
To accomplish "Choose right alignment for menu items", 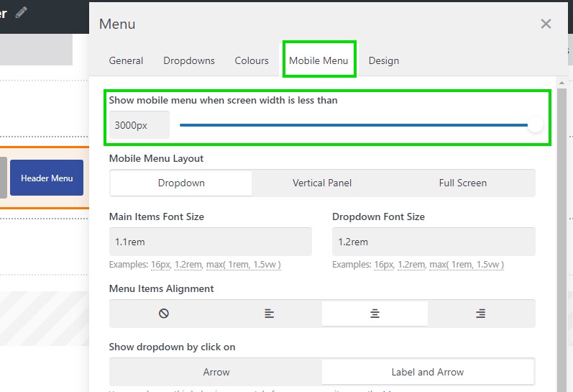I will pos(480,314).
